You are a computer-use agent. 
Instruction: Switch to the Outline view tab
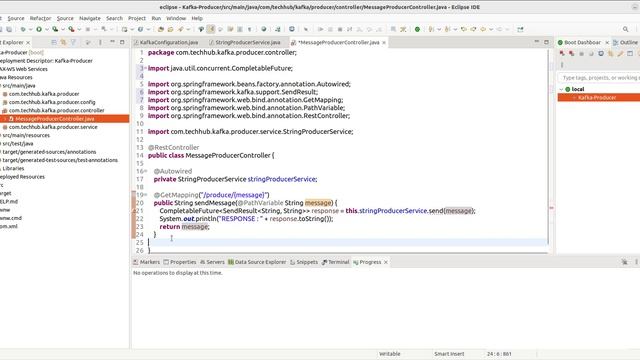[626, 42]
